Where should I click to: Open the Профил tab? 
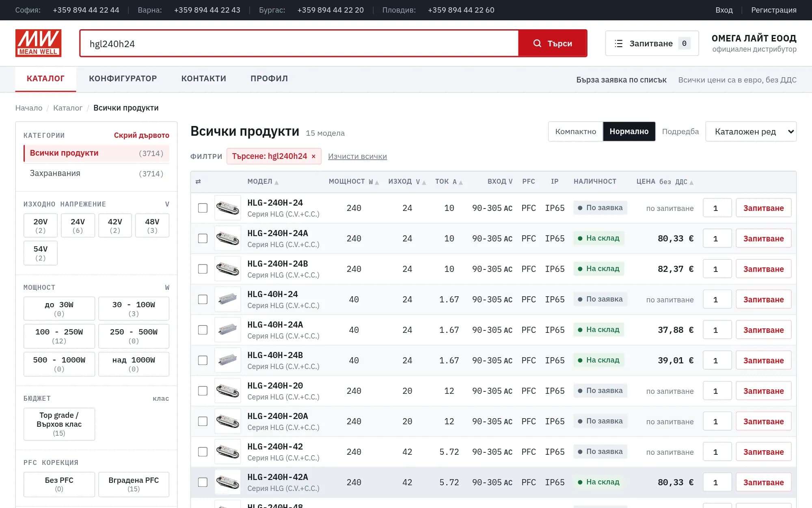coord(269,78)
